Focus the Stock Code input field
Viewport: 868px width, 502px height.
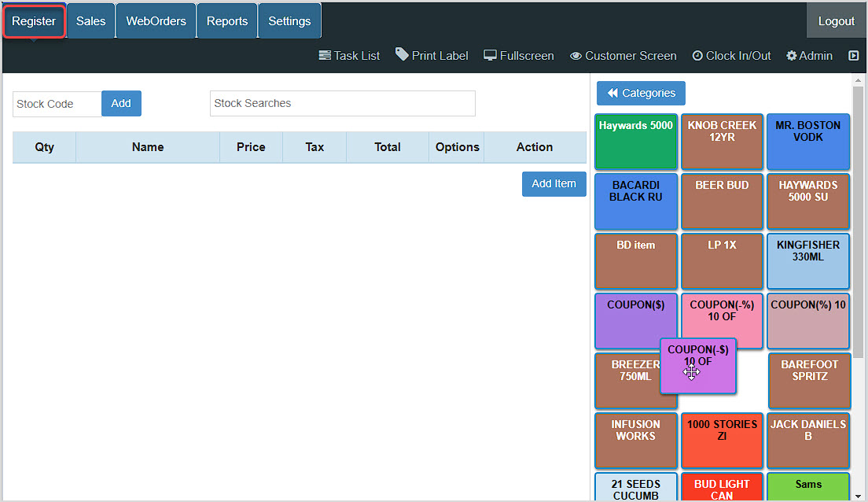tap(57, 104)
